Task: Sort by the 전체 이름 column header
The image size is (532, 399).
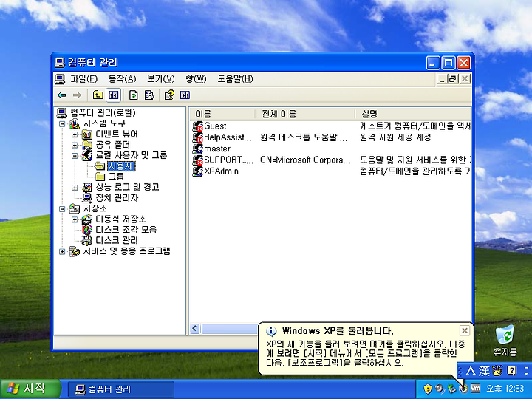Action: [305, 114]
